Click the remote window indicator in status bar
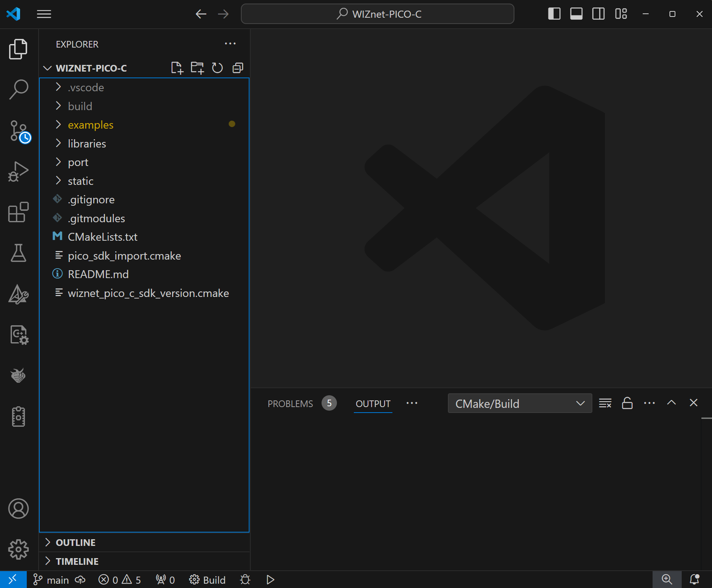This screenshot has width=712, height=588. click(x=13, y=579)
